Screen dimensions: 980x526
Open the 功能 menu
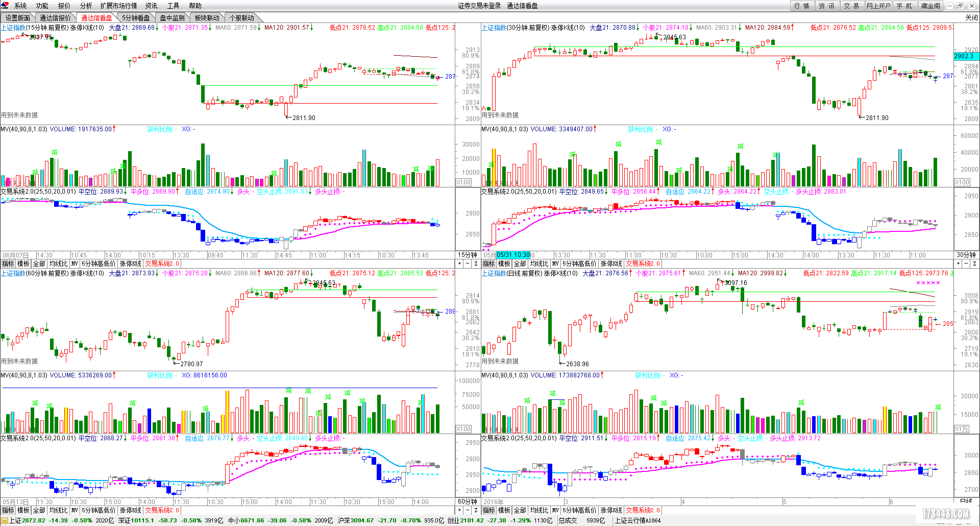[42, 6]
